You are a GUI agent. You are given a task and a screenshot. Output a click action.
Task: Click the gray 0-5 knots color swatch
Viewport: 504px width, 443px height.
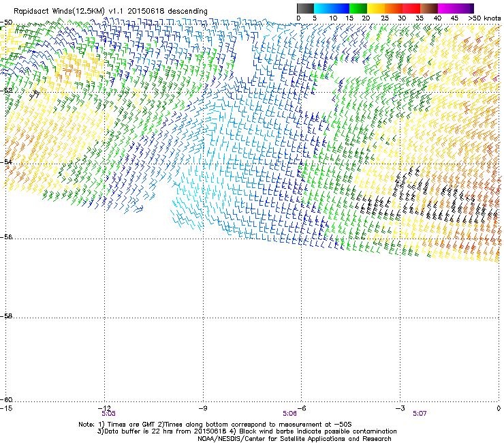pos(305,8)
